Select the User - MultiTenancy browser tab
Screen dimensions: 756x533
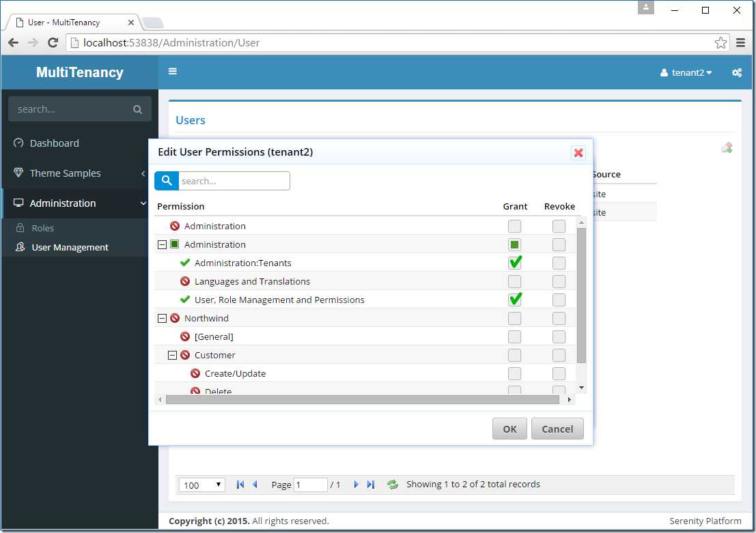tap(73, 22)
